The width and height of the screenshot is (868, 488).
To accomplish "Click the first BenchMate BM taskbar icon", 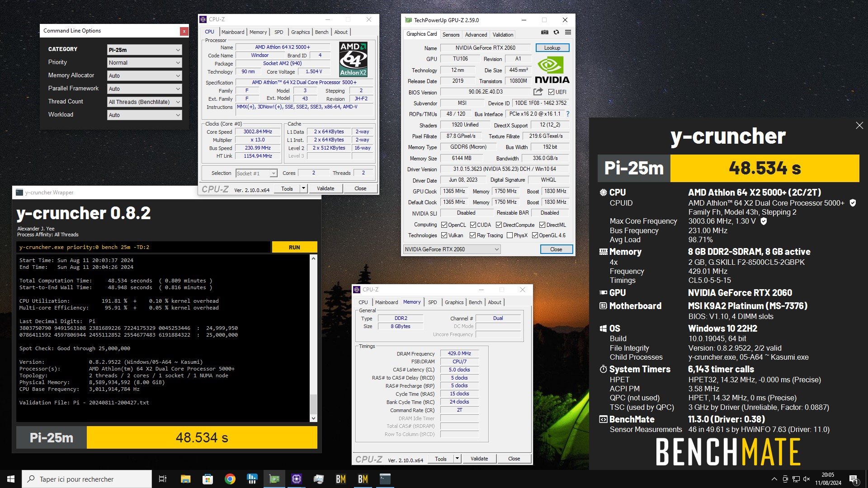I will 340,479.
